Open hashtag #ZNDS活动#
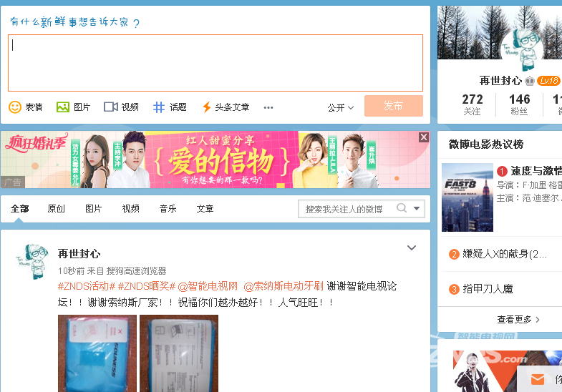 coord(87,286)
